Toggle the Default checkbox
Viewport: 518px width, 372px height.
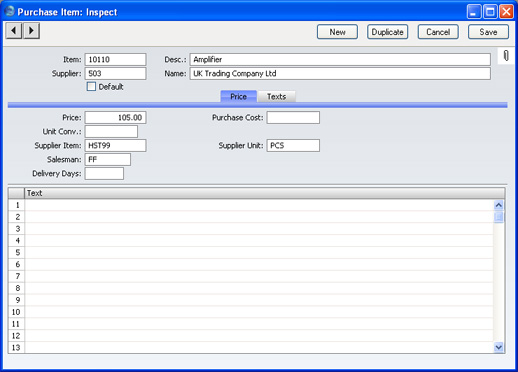(x=91, y=87)
